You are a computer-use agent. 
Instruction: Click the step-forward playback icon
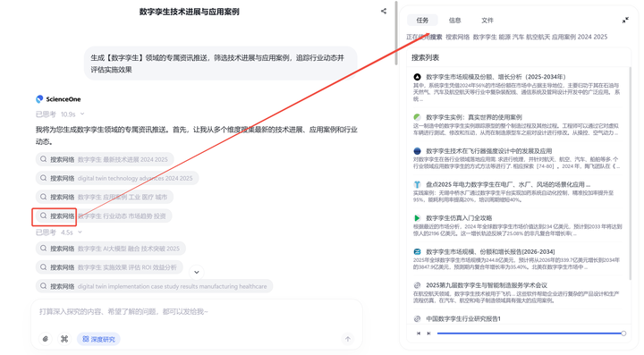428,334
